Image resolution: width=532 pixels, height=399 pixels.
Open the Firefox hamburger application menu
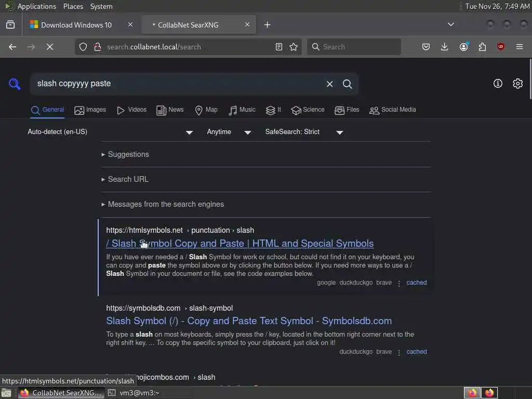tap(520, 47)
